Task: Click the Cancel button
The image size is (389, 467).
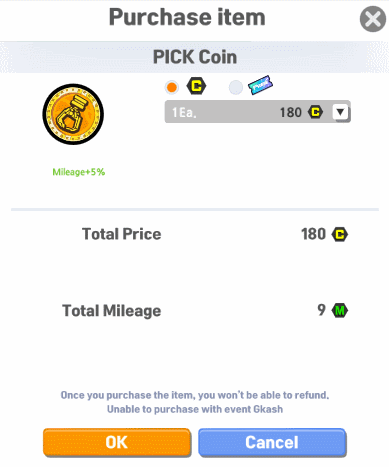Action: point(272,442)
